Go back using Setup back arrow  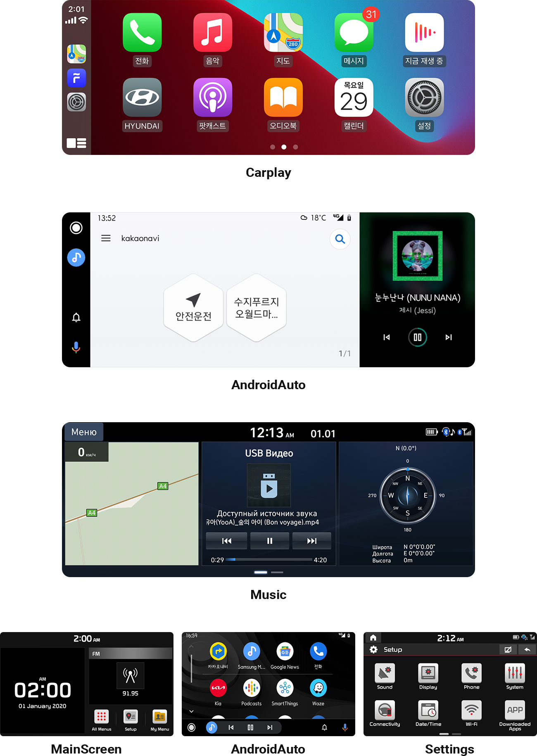[x=527, y=650]
